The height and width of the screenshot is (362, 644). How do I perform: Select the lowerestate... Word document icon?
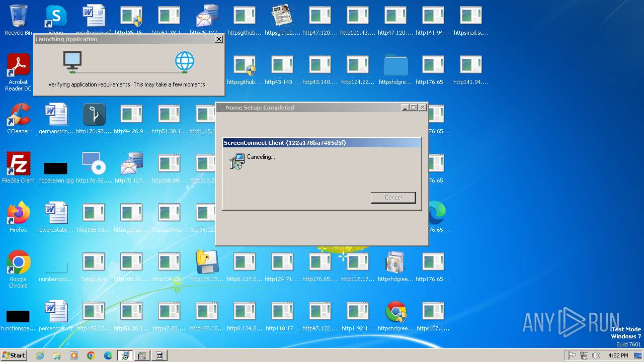(56, 217)
